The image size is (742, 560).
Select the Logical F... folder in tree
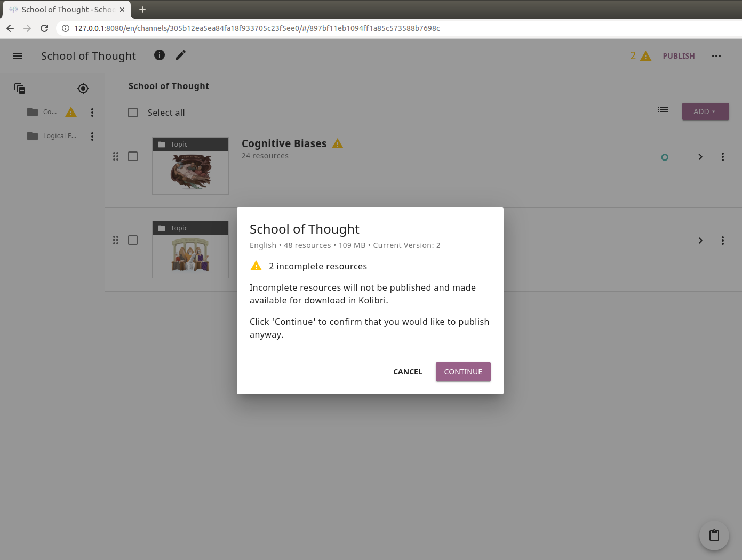pyautogui.click(x=52, y=136)
